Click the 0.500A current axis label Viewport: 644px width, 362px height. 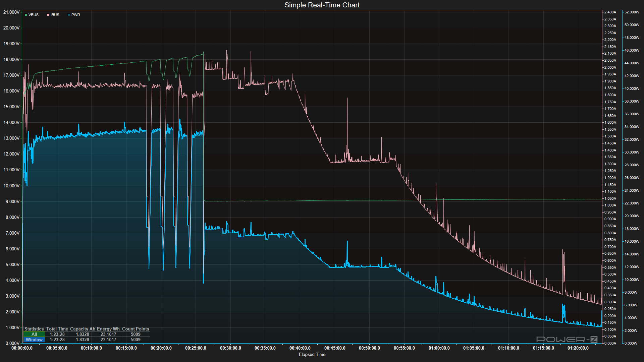click(610, 274)
